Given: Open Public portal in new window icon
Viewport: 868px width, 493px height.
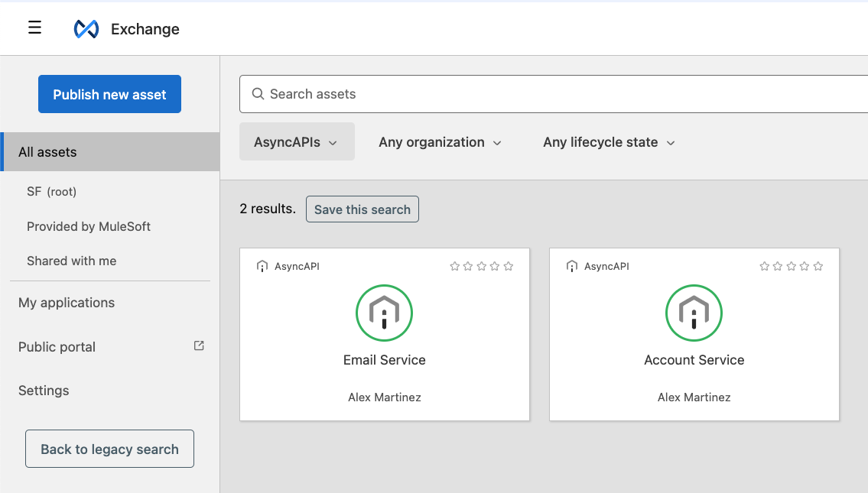Looking at the screenshot, I should (198, 345).
